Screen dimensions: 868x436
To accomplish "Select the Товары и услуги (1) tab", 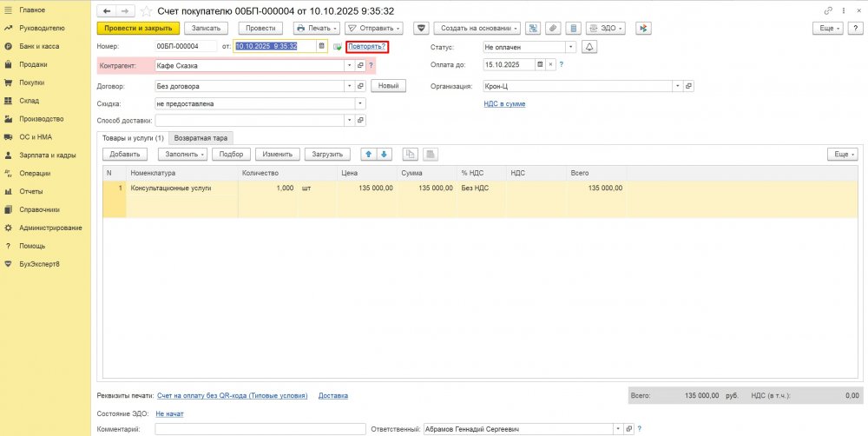I will [x=132, y=138].
